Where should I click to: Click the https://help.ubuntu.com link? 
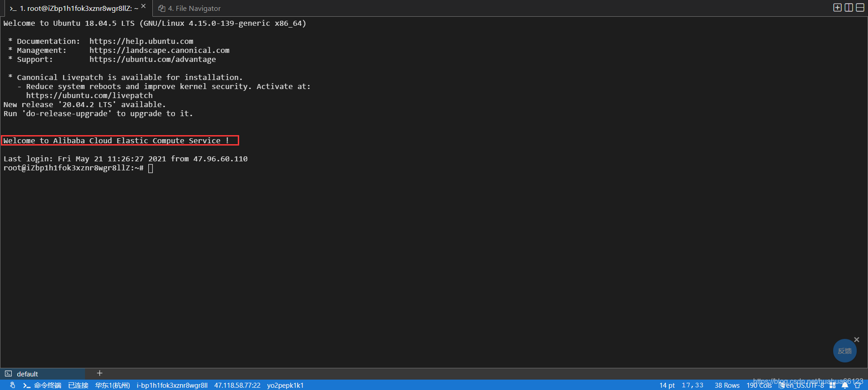(x=141, y=41)
